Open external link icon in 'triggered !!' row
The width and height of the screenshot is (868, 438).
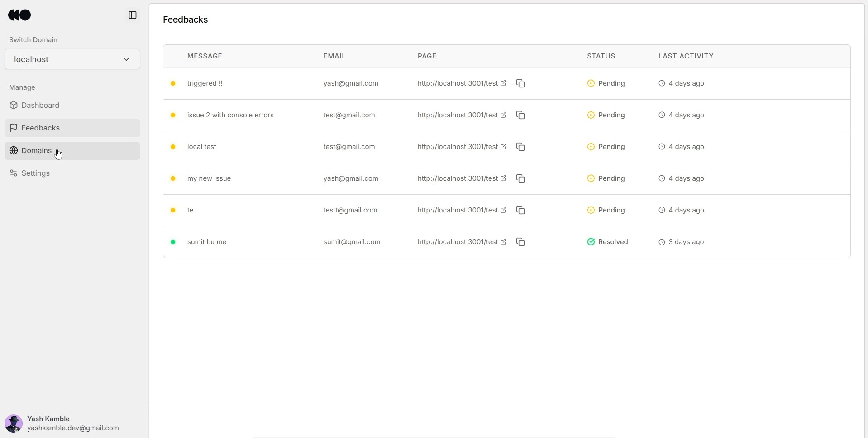click(503, 83)
